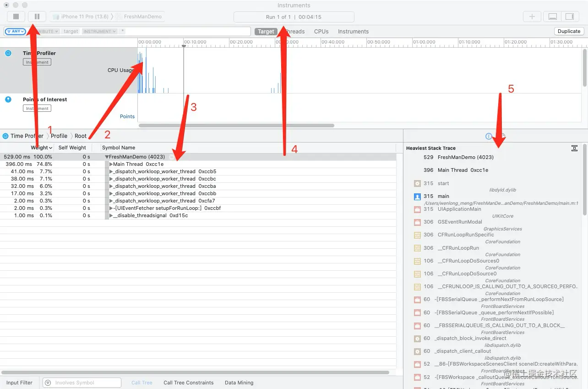Select Profile in the breadcrumb path

59,136
